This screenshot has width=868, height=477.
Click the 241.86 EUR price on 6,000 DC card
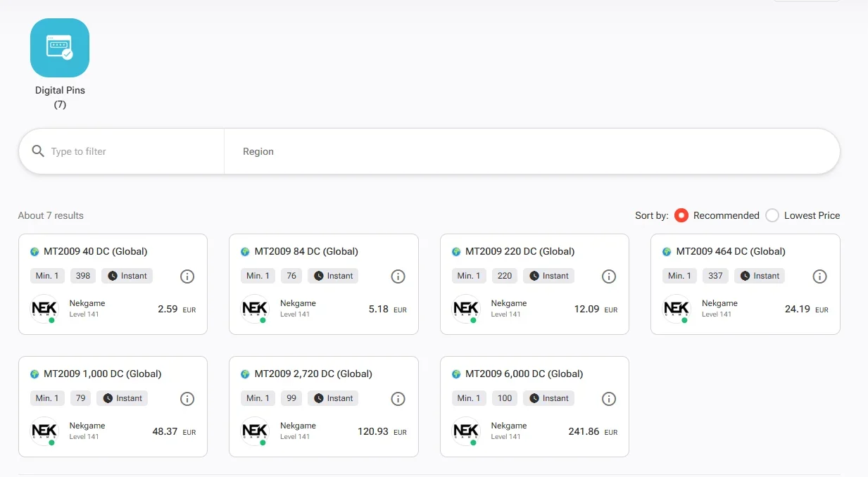pos(593,431)
